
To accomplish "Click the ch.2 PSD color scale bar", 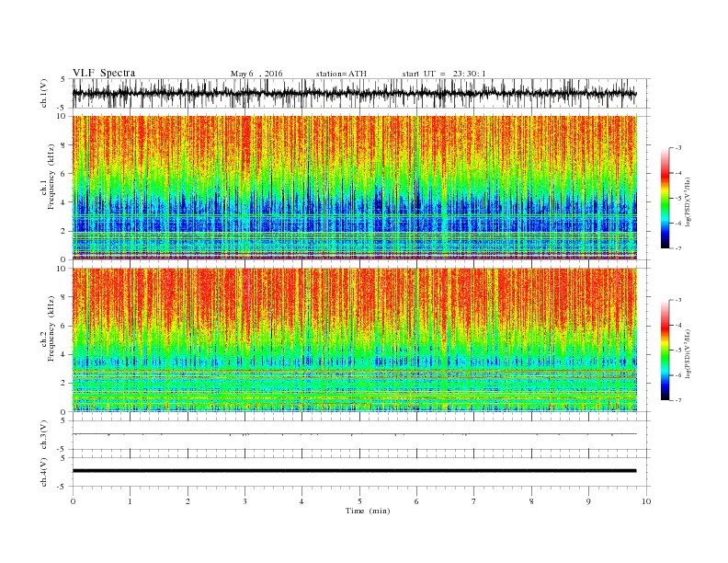I will (665, 350).
